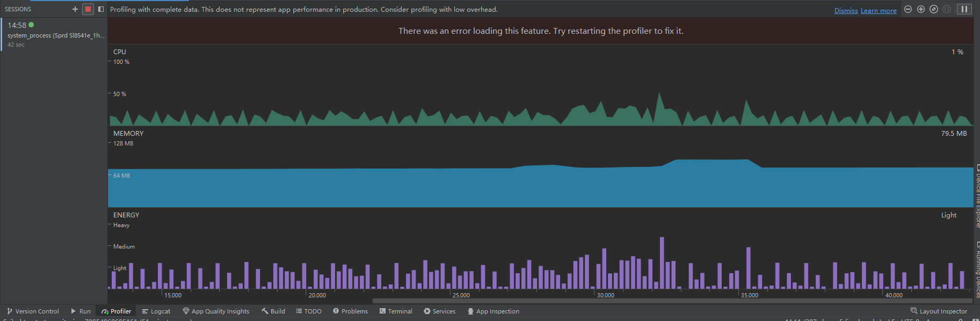Open the Layout Inspector panel
980x321 pixels.
click(x=939, y=311)
